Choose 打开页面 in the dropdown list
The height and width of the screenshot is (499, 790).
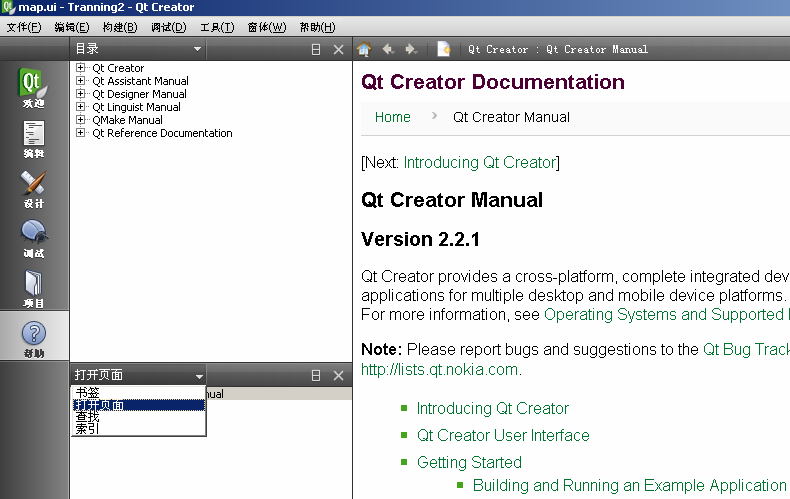tap(139, 405)
